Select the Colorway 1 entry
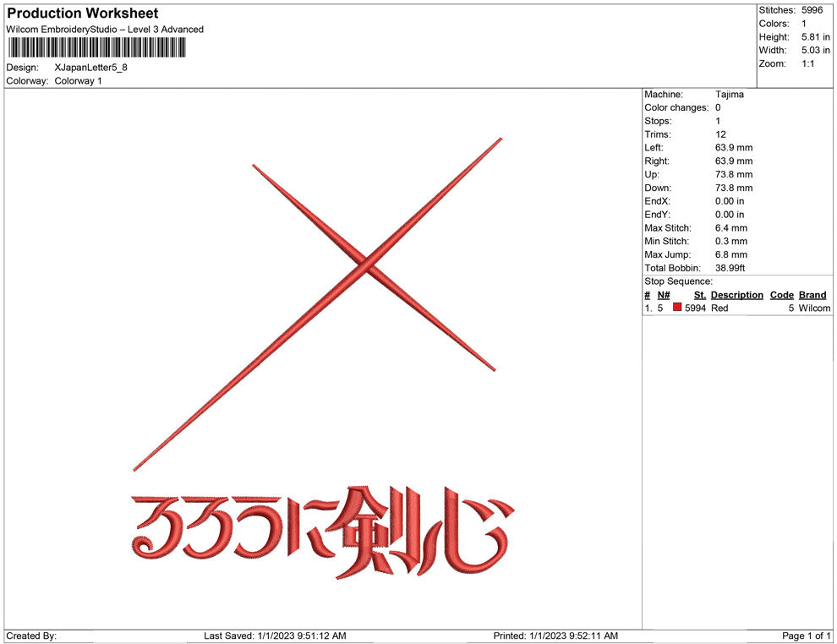837x644 pixels. coord(79,81)
